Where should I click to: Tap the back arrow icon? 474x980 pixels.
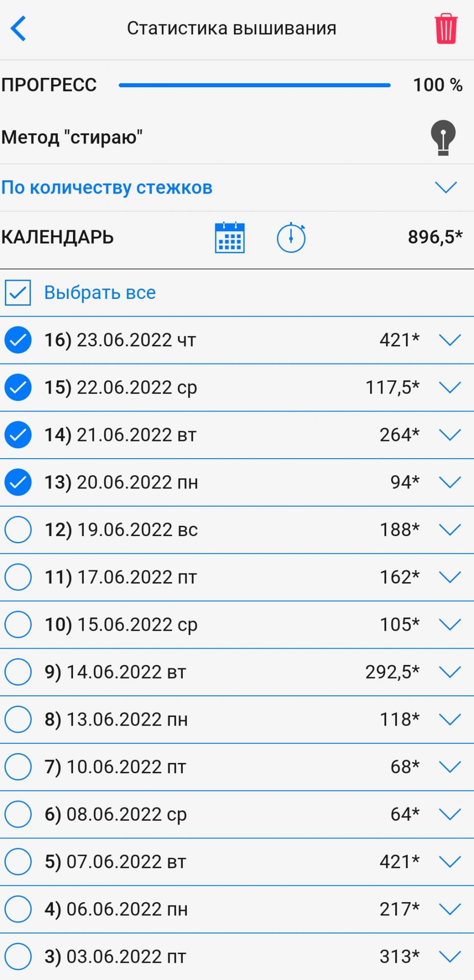coord(18,28)
